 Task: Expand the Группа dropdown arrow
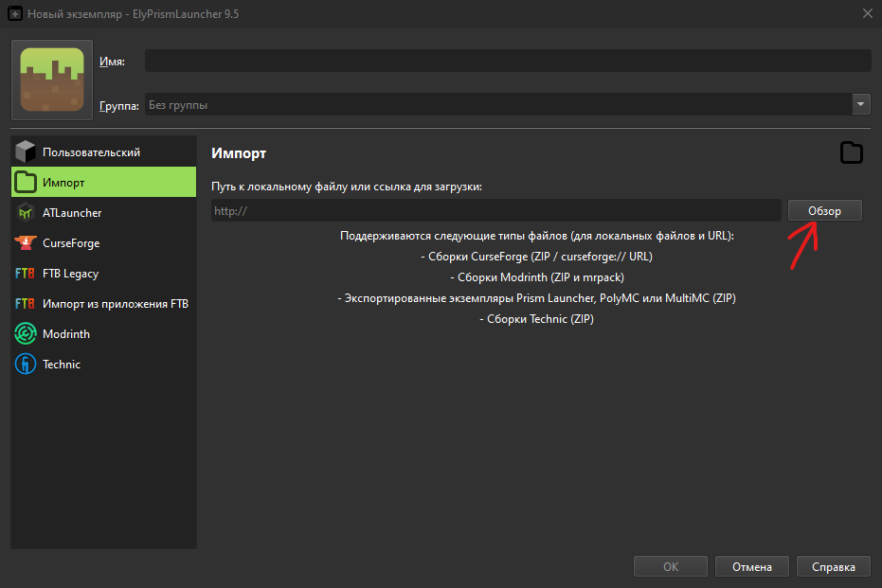pos(860,104)
